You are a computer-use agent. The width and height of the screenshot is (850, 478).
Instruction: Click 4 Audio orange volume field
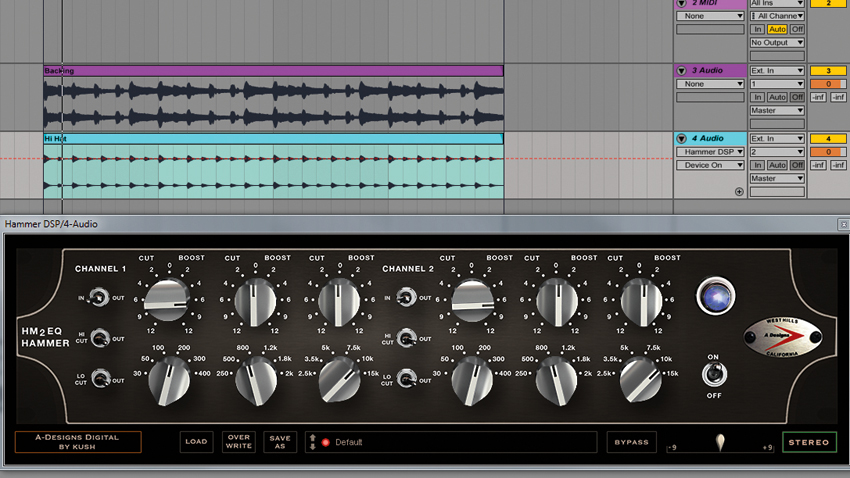click(x=828, y=152)
